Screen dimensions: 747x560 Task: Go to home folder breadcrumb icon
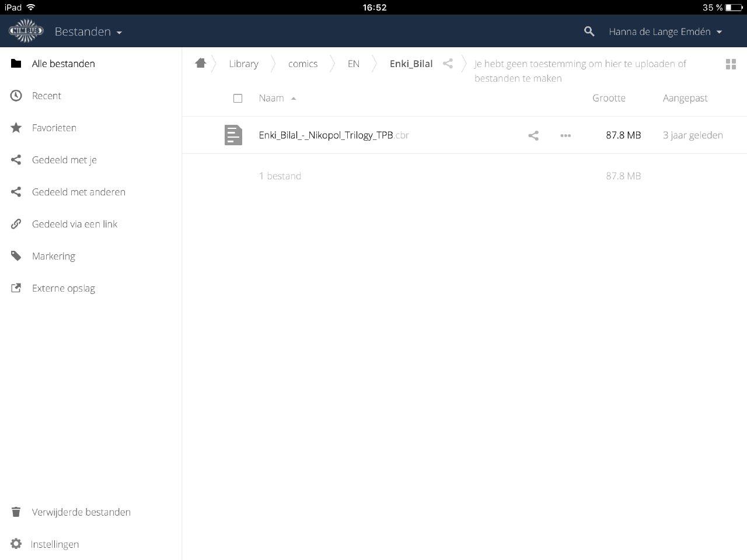click(201, 64)
